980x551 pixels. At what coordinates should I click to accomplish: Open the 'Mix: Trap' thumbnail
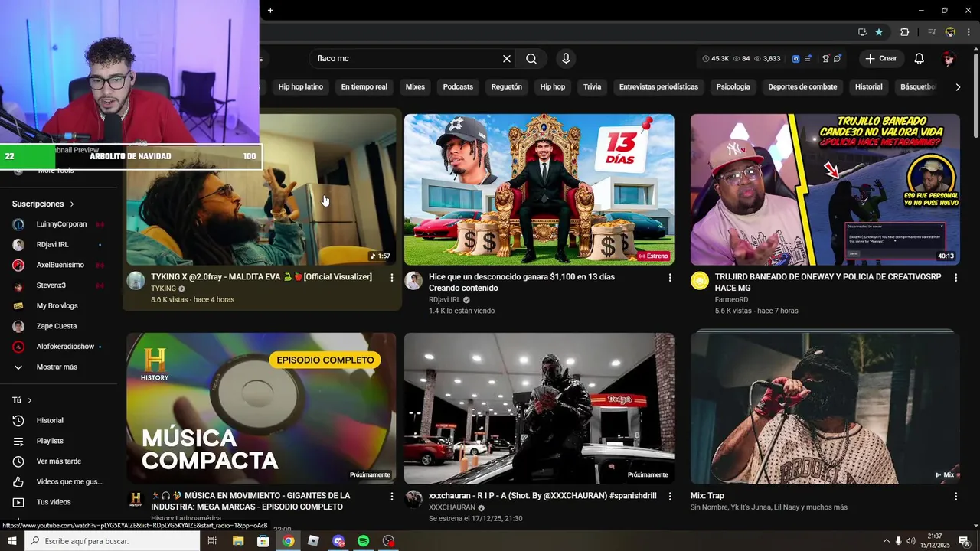point(825,408)
